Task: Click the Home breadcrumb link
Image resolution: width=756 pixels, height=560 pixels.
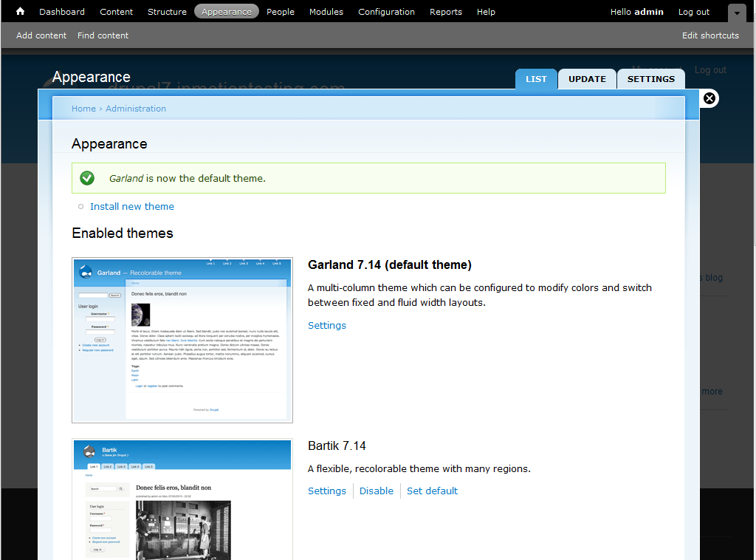Action: coord(83,109)
